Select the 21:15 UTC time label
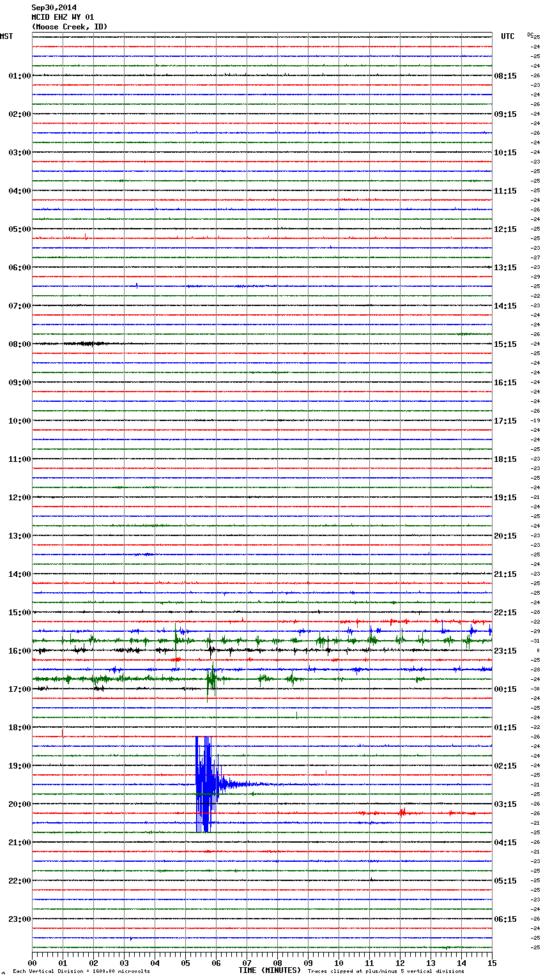543x980 pixels. point(505,574)
